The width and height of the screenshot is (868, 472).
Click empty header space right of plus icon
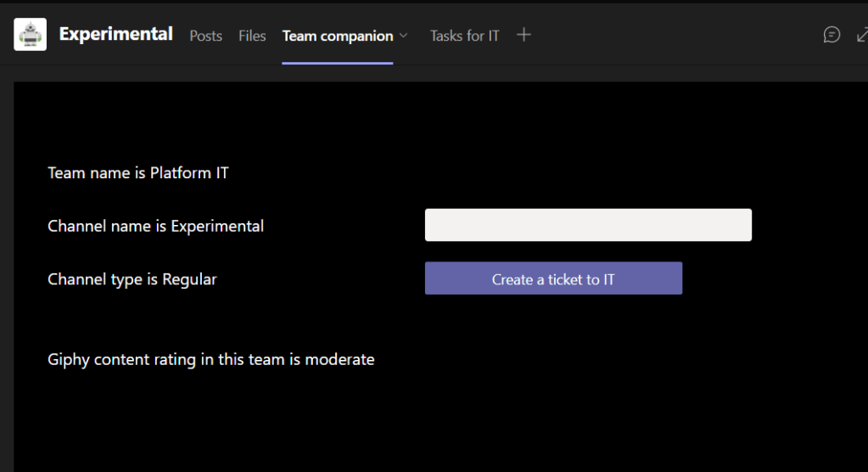point(670,35)
